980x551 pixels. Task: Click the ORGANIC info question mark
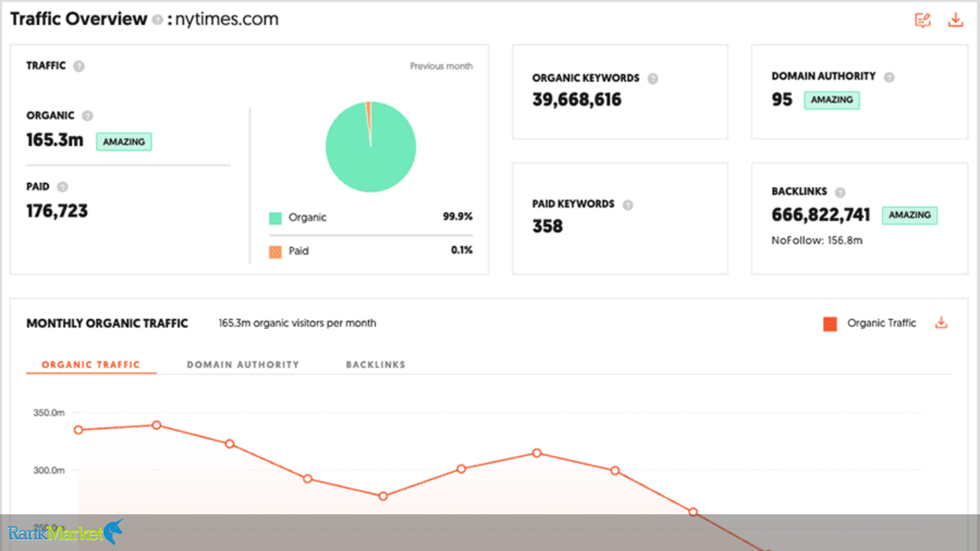[x=87, y=116]
